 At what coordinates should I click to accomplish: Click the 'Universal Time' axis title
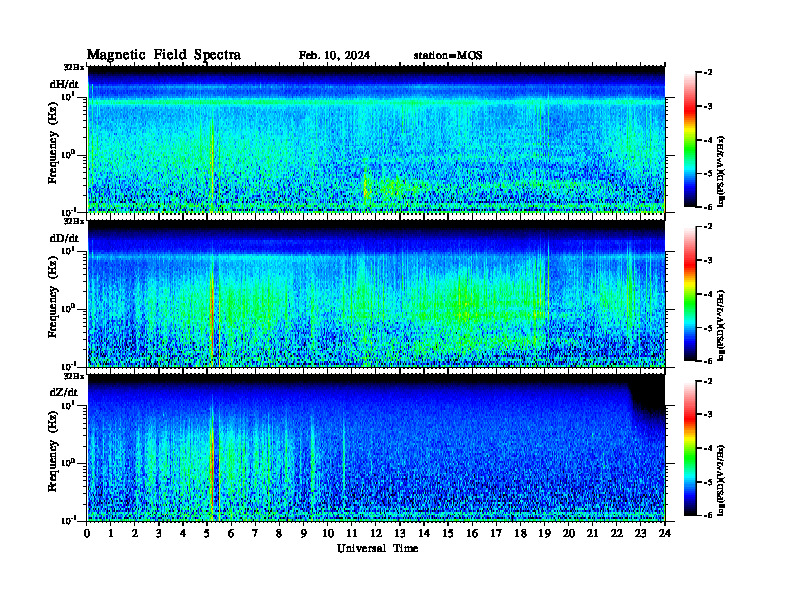pyautogui.click(x=377, y=548)
